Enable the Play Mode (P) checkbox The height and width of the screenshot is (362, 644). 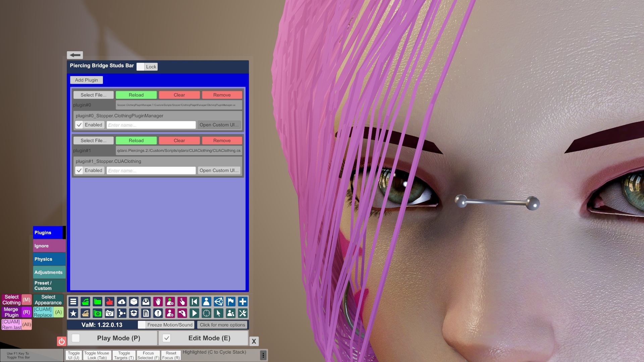[x=76, y=338]
